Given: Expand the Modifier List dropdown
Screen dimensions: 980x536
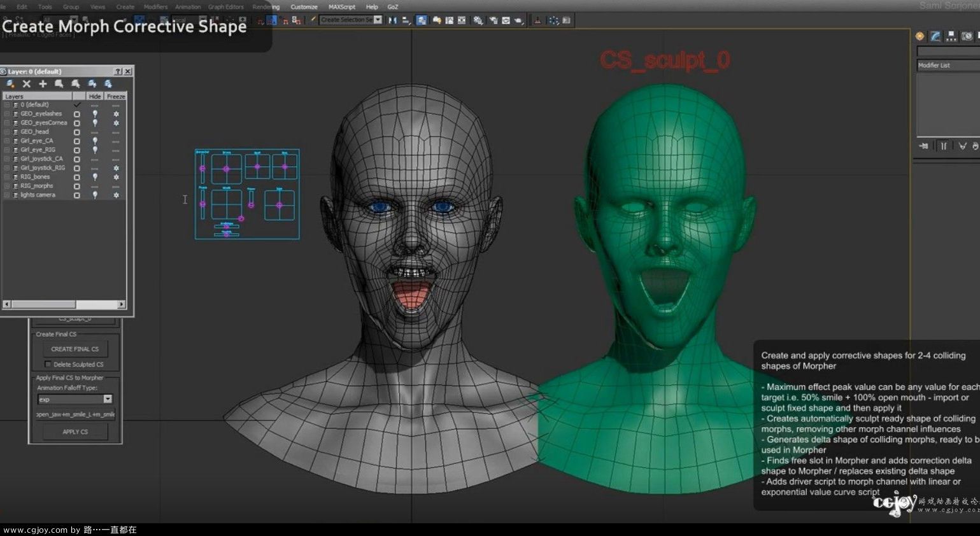Looking at the screenshot, I should point(948,66).
